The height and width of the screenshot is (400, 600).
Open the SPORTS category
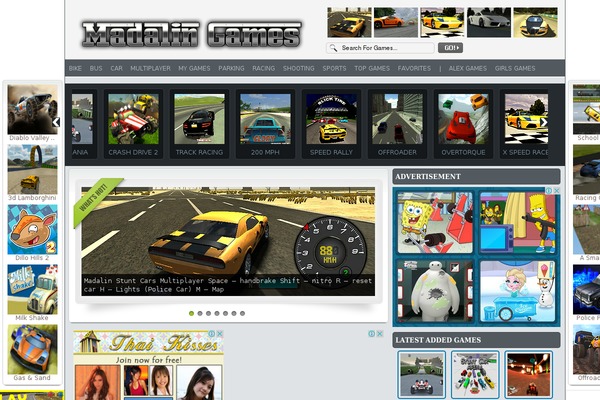334,69
